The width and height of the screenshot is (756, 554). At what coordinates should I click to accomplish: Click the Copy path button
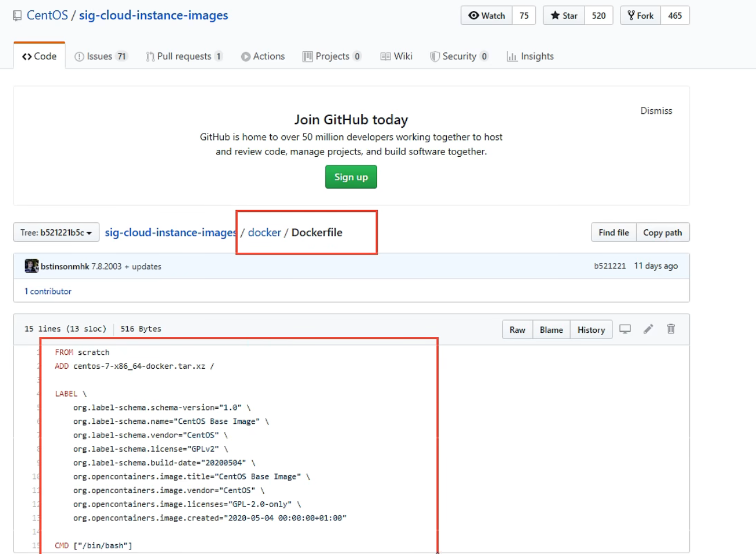[x=662, y=232]
